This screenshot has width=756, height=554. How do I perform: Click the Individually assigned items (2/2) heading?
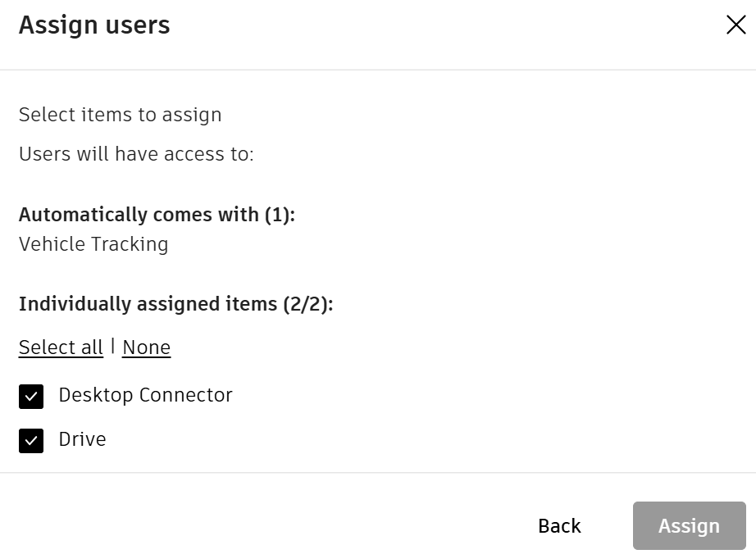(x=175, y=304)
